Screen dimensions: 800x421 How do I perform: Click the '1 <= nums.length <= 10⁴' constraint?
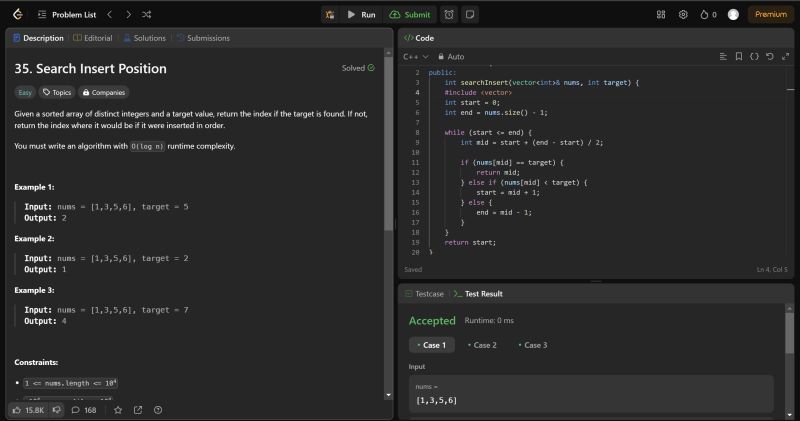pos(70,383)
